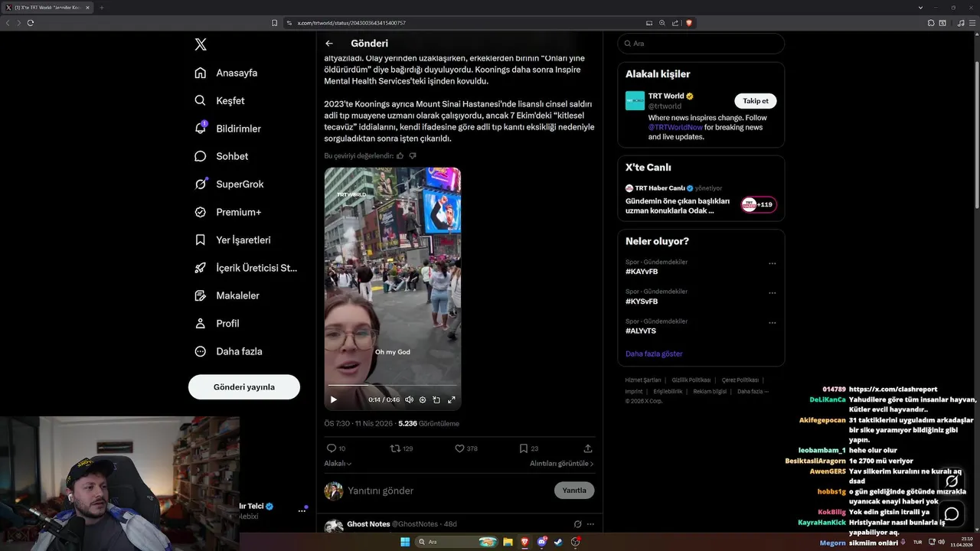This screenshot has height=551, width=980.
Task: Click Daha fazla göster link
Action: coord(654,354)
